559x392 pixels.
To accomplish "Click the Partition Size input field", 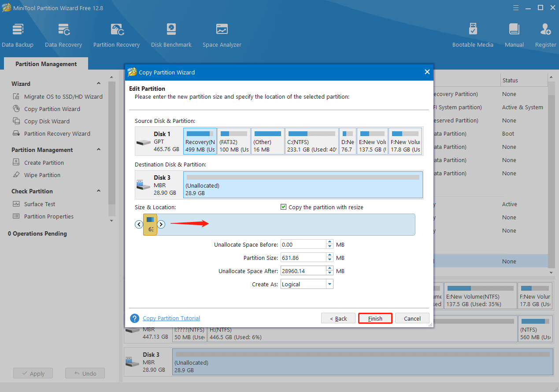I will 304,258.
